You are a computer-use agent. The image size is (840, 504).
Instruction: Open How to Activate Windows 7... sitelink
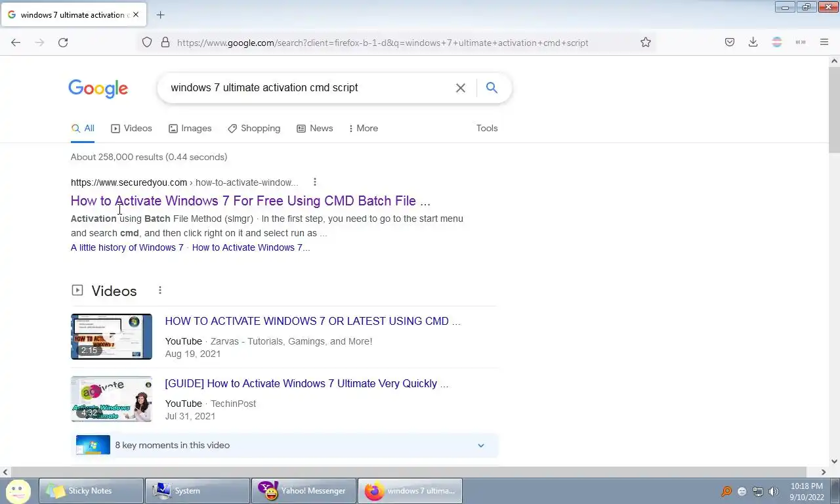point(251,247)
